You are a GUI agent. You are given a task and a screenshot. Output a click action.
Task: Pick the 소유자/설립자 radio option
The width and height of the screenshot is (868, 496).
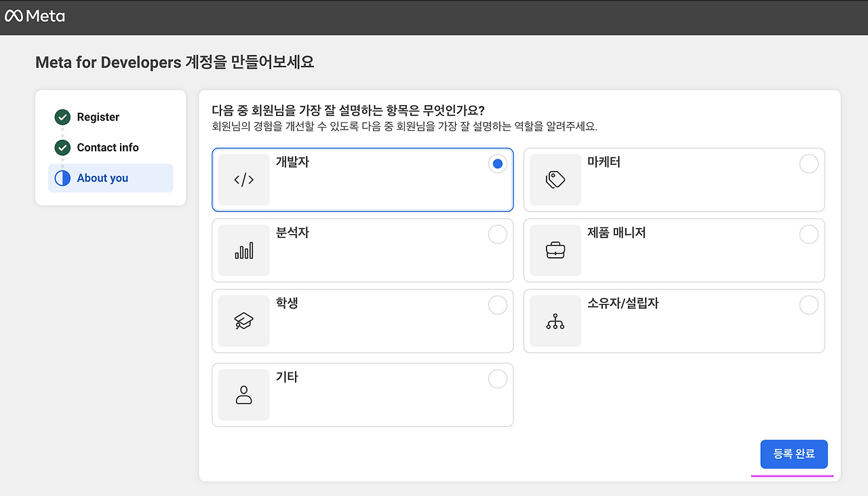809,305
